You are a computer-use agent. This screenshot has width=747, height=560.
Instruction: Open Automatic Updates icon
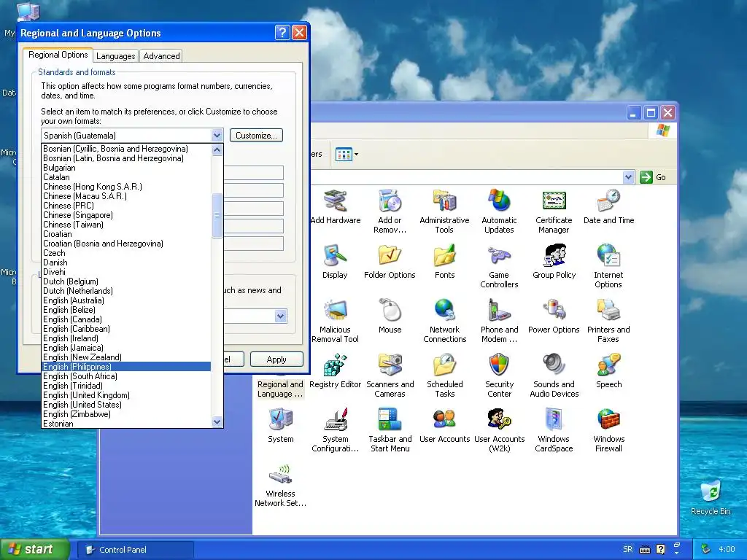(x=499, y=211)
